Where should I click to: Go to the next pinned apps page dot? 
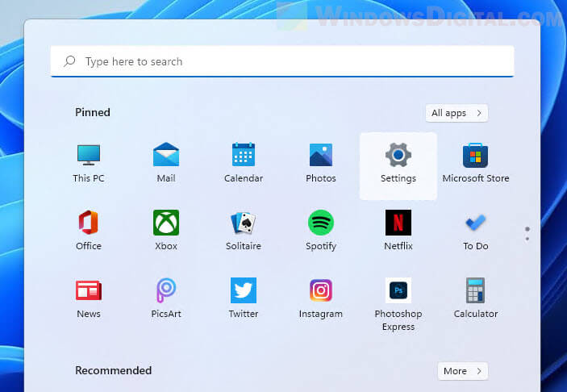[527, 239]
